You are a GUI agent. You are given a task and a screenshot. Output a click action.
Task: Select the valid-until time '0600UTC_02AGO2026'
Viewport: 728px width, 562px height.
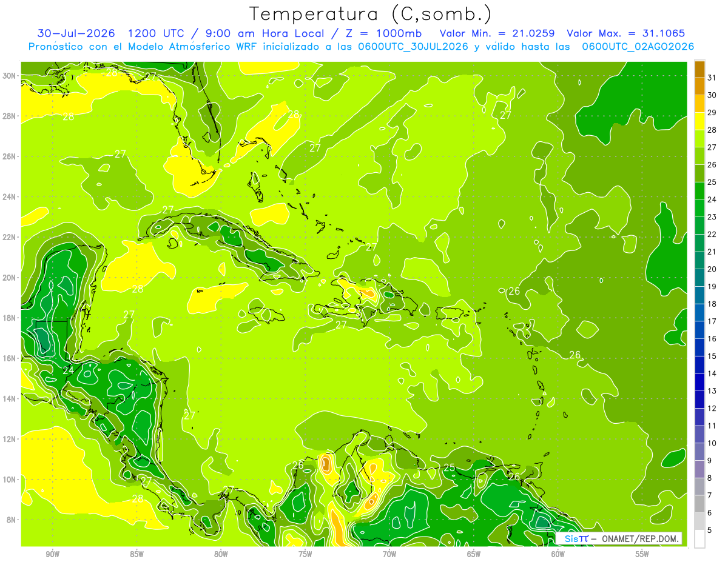pyautogui.click(x=638, y=47)
